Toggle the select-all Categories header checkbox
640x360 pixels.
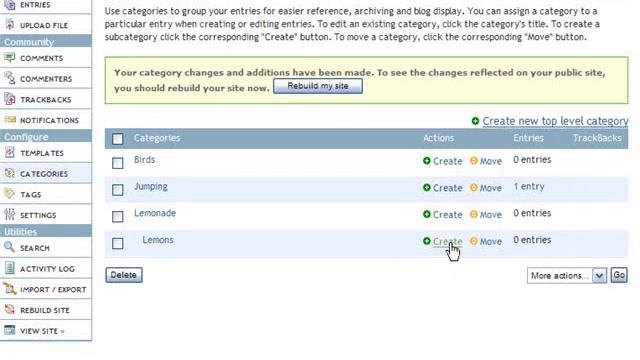pyautogui.click(x=118, y=139)
